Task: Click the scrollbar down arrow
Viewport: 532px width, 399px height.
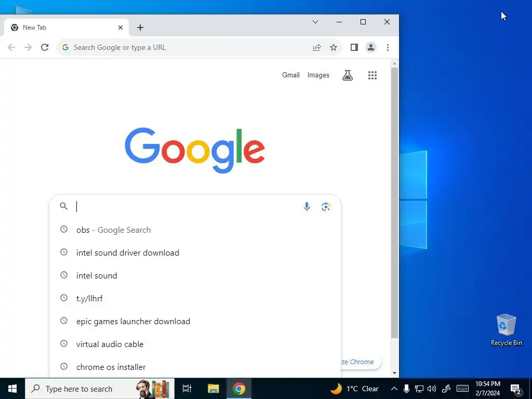Action: coord(395,373)
